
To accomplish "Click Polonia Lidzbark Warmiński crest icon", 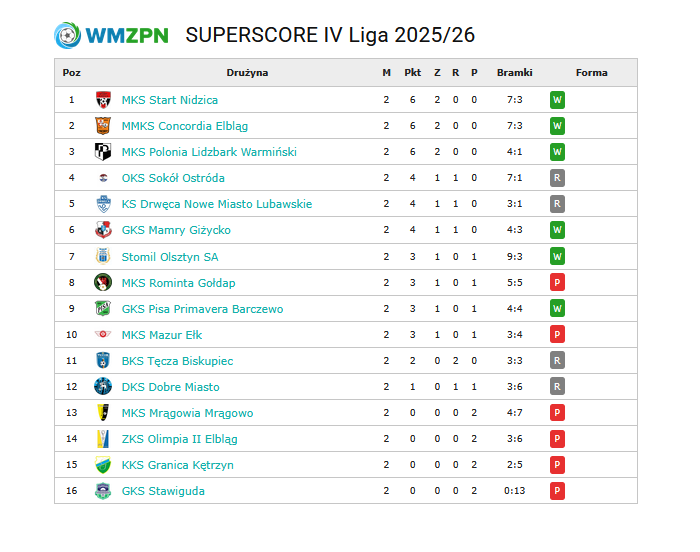I will (103, 152).
